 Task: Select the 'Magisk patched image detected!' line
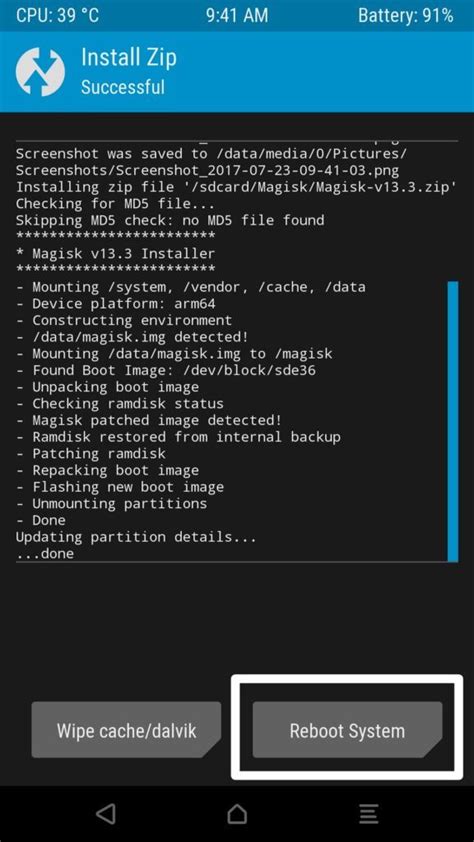pyautogui.click(x=149, y=420)
